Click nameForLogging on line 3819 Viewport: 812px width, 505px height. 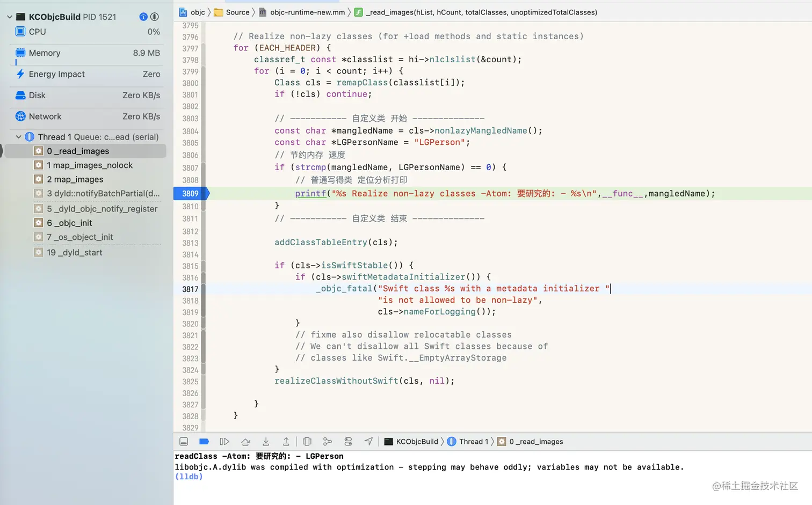pos(440,312)
